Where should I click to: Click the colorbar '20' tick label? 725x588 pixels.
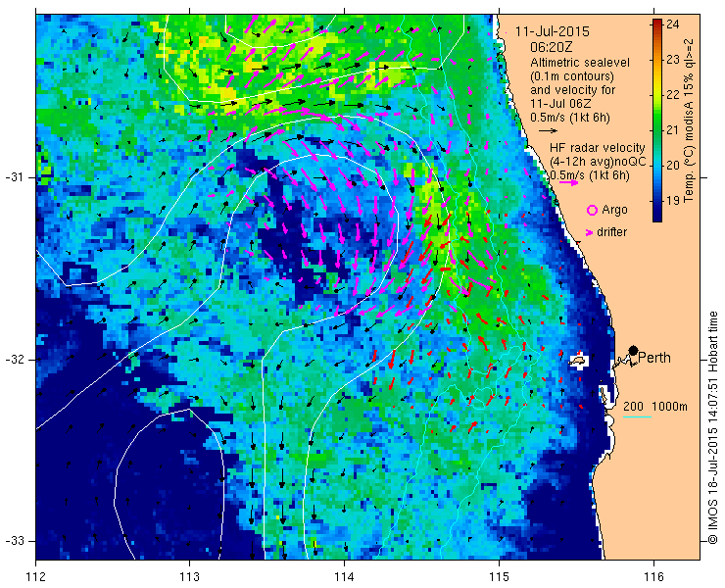673,165
